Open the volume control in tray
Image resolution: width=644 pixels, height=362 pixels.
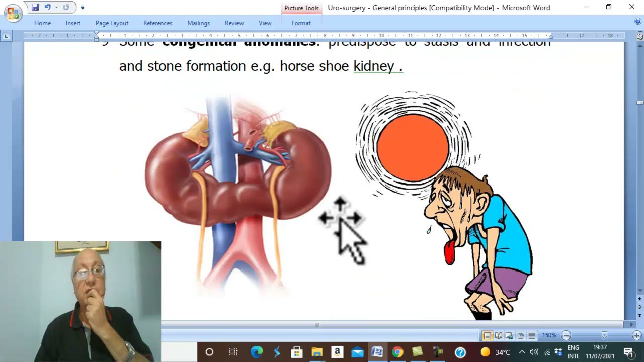pyautogui.click(x=534, y=352)
